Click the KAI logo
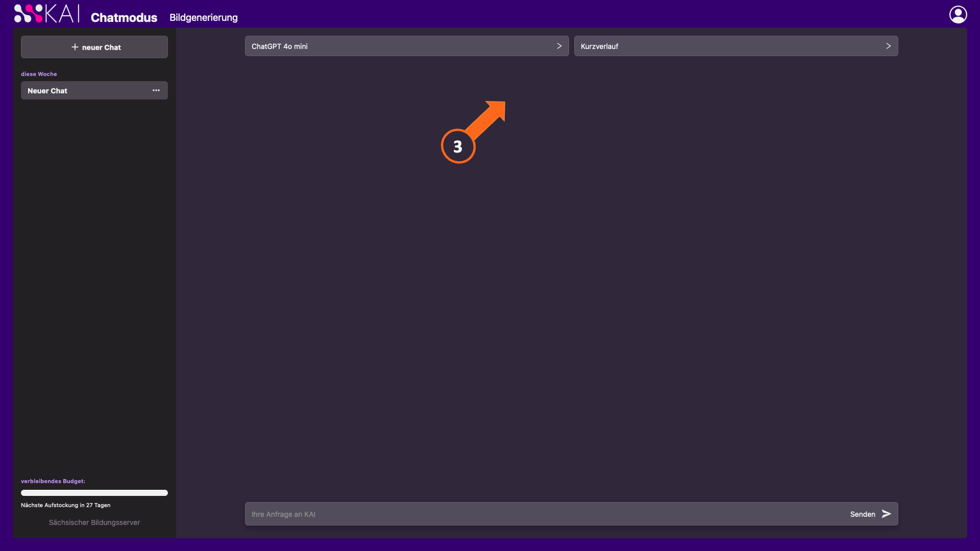The height and width of the screenshot is (551, 980). [x=47, y=14]
